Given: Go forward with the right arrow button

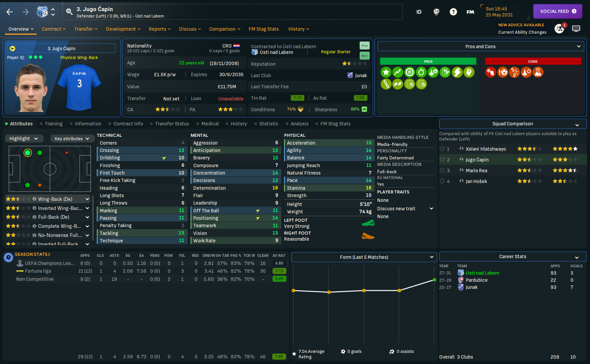Looking at the screenshot, I should pos(26,12).
